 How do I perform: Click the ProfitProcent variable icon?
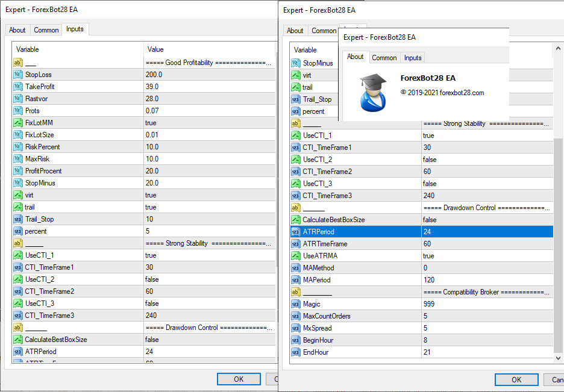(18, 171)
